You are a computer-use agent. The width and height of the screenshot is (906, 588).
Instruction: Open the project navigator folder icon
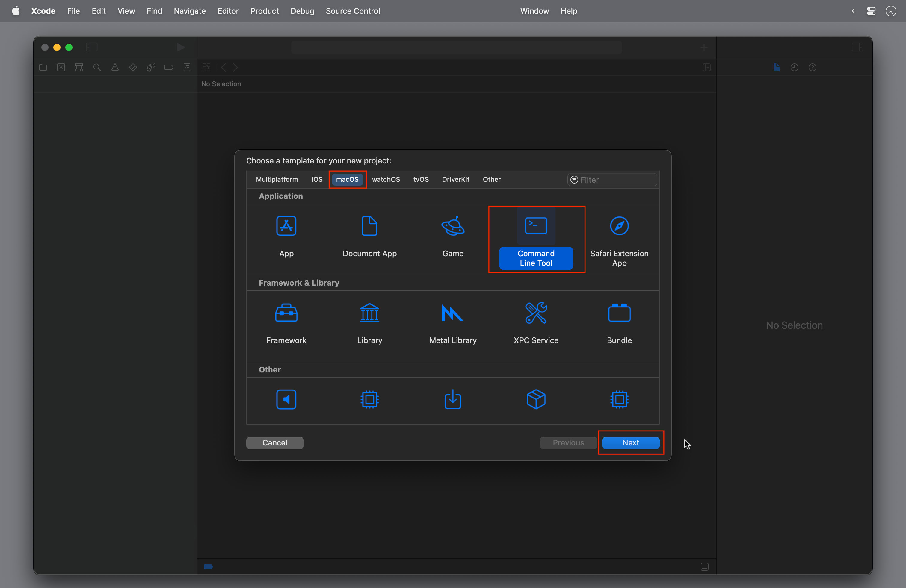(43, 67)
